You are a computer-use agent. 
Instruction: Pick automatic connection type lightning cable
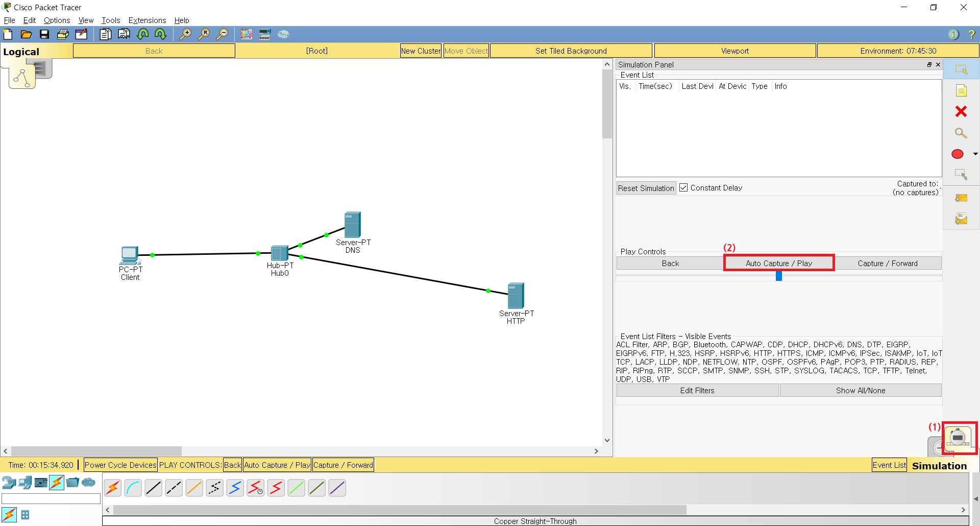coord(112,488)
